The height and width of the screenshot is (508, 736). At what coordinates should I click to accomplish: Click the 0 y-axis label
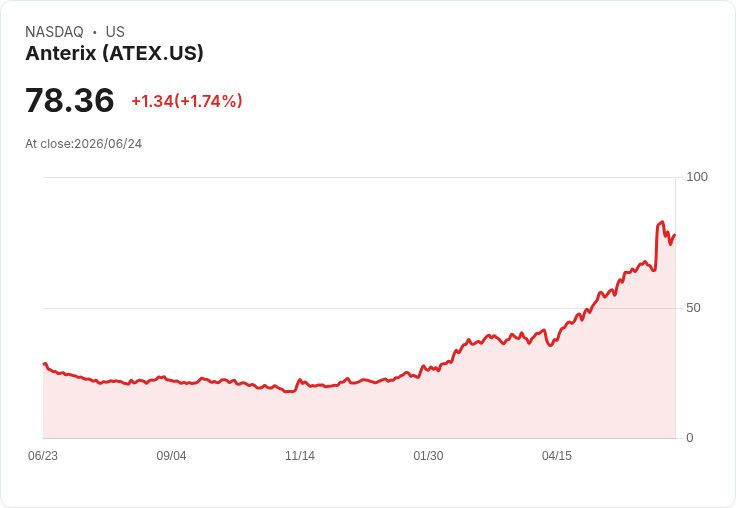tap(690, 438)
